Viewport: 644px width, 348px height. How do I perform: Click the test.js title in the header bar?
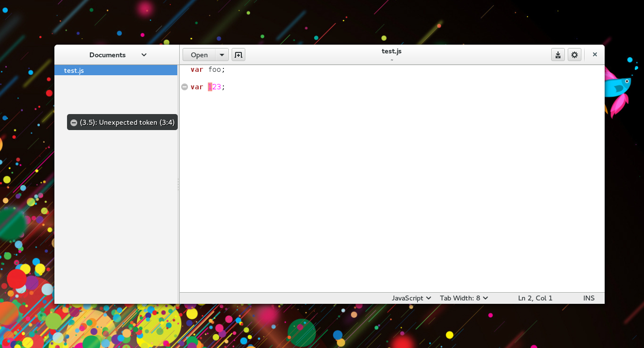click(391, 51)
